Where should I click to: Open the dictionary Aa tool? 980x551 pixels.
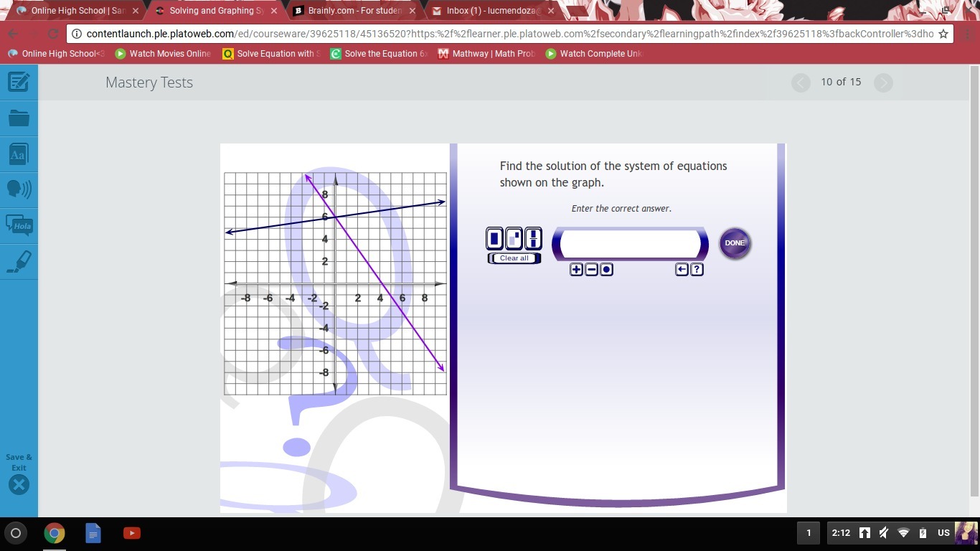click(19, 154)
